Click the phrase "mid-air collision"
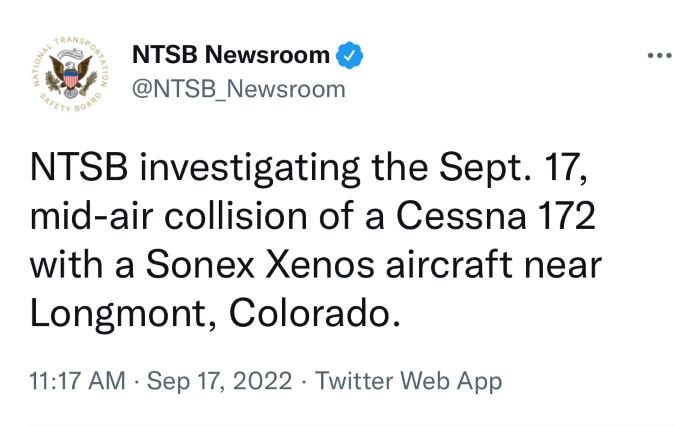 [x=169, y=216]
